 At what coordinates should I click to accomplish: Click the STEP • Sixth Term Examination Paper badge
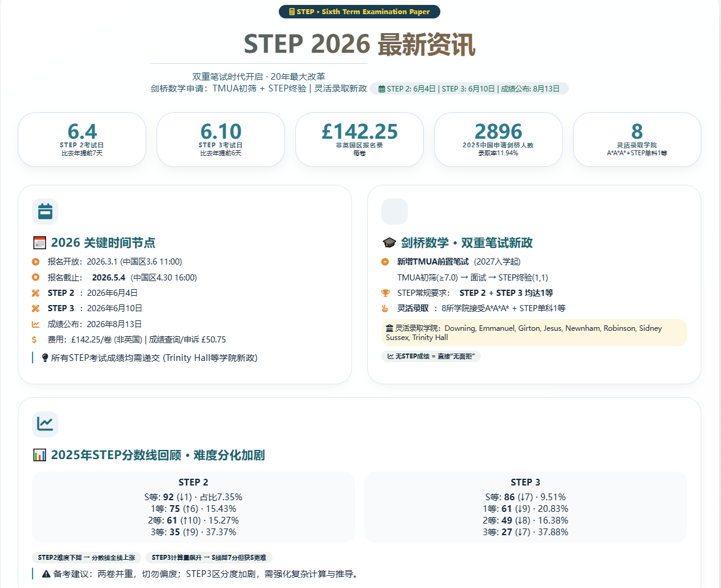(x=359, y=12)
